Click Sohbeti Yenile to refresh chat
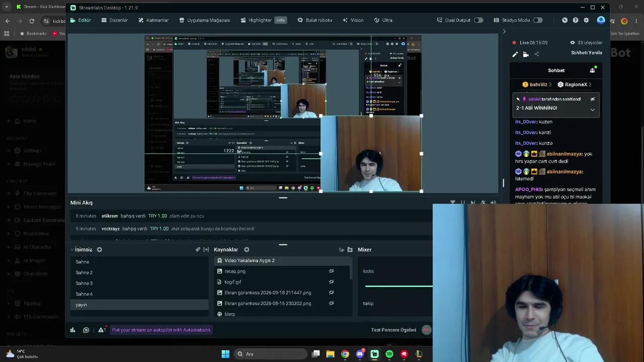Image resolution: width=644 pixels, height=362 pixels. (587, 53)
